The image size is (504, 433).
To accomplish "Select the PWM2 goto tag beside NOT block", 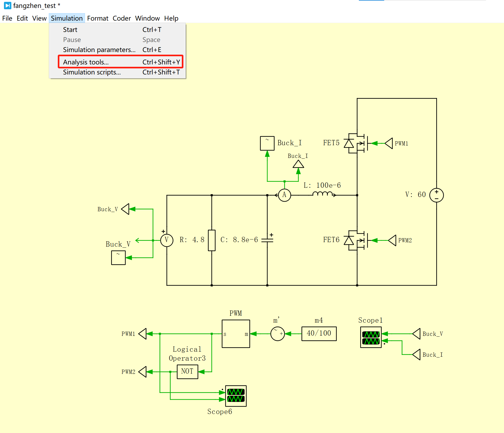I will tap(142, 372).
